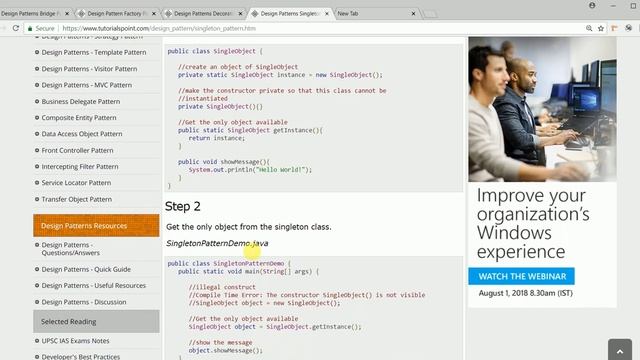Bookmark this page with star icon

601,28
